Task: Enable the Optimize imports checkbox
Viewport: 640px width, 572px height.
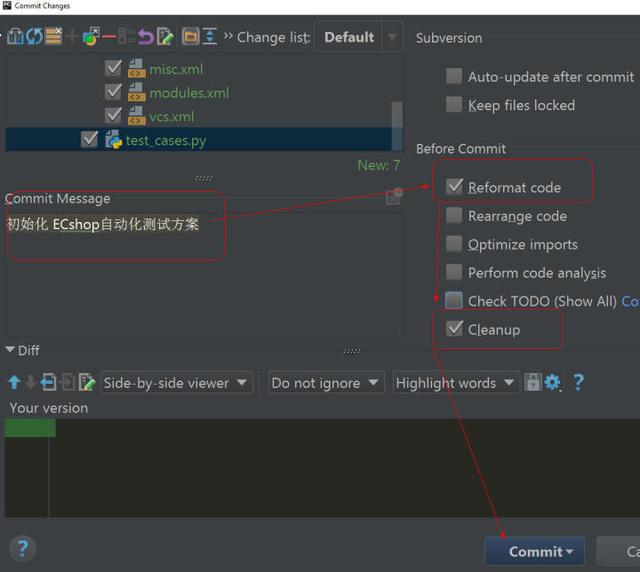Action: (x=455, y=244)
